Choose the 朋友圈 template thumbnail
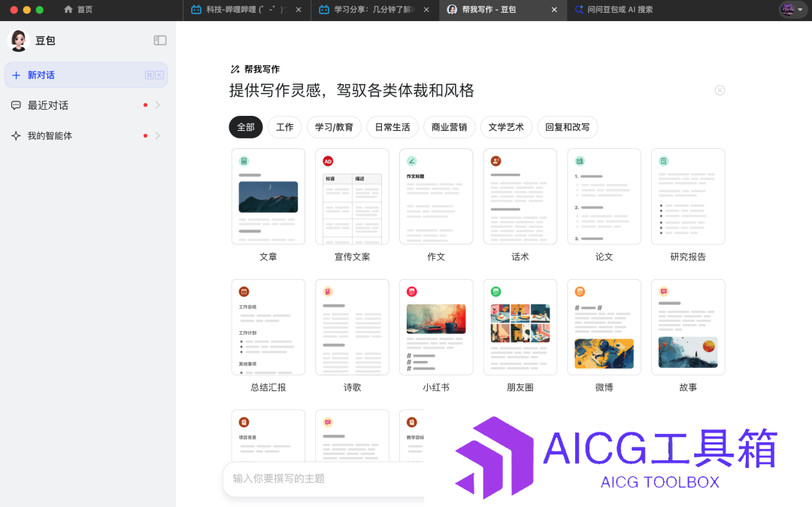This screenshot has width=812, height=507. (520, 326)
